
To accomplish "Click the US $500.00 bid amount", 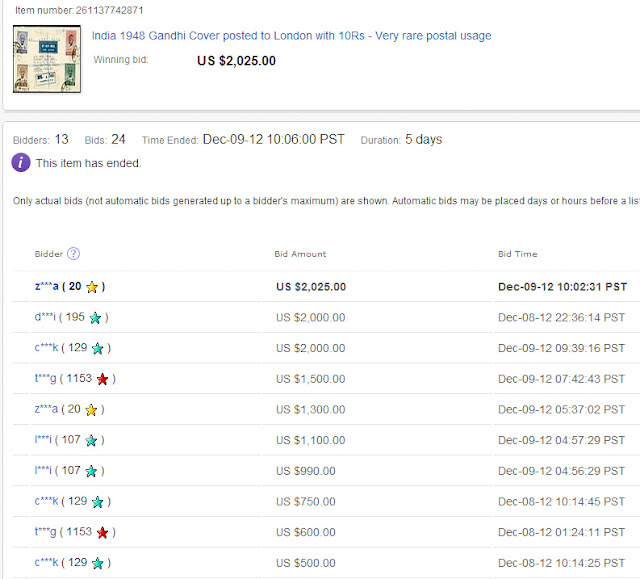I will [x=306, y=563].
